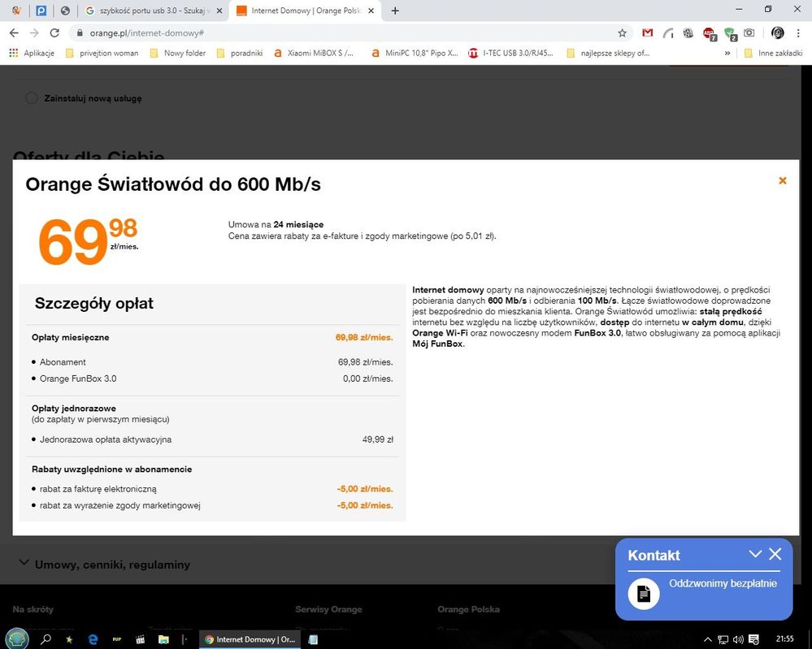View site lock security info
The image size is (812, 649).
click(x=79, y=33)
